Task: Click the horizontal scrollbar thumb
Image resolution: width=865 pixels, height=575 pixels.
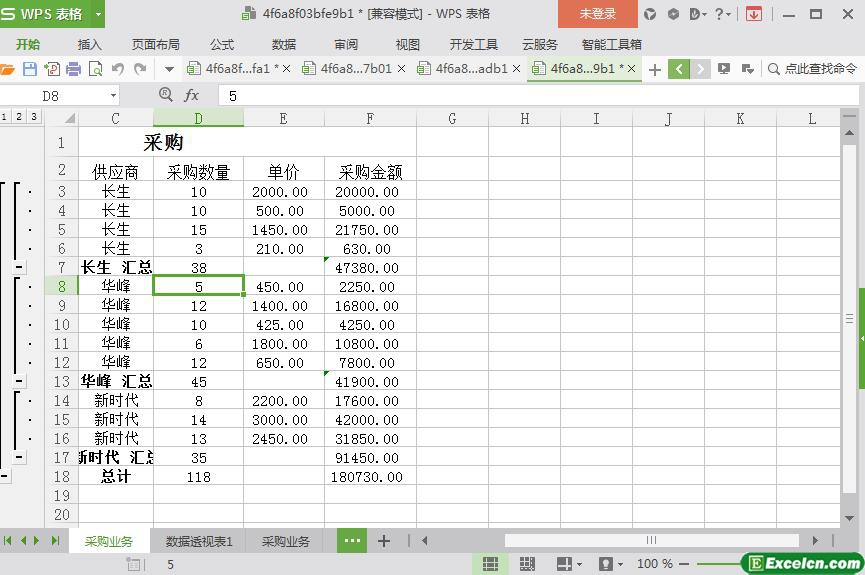Action: point(651,541)
